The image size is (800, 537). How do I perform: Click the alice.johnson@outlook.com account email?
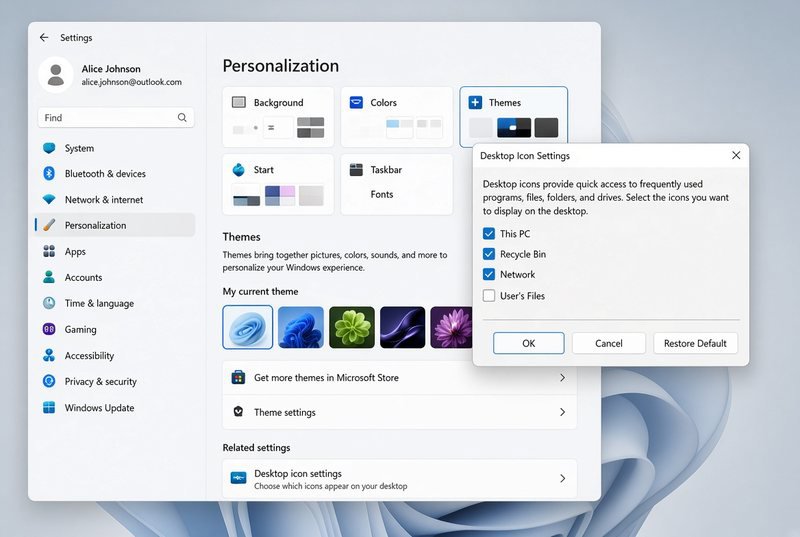pos(132,82)
